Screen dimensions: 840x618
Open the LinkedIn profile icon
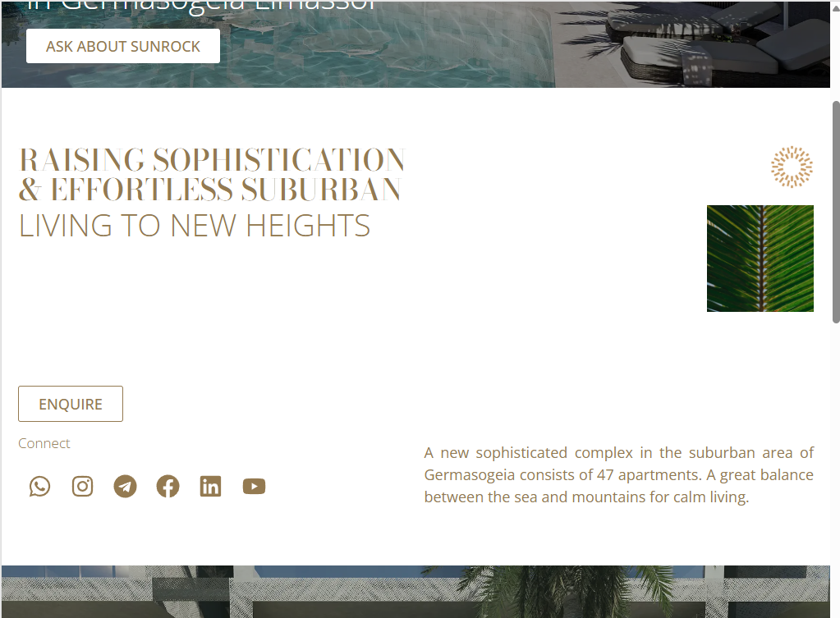click(210, 486)
